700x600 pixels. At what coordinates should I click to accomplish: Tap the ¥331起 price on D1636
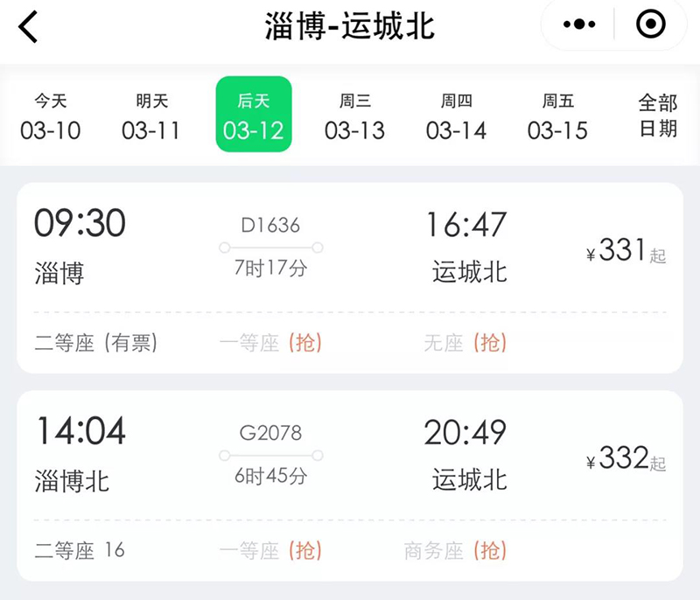point(626,252)
